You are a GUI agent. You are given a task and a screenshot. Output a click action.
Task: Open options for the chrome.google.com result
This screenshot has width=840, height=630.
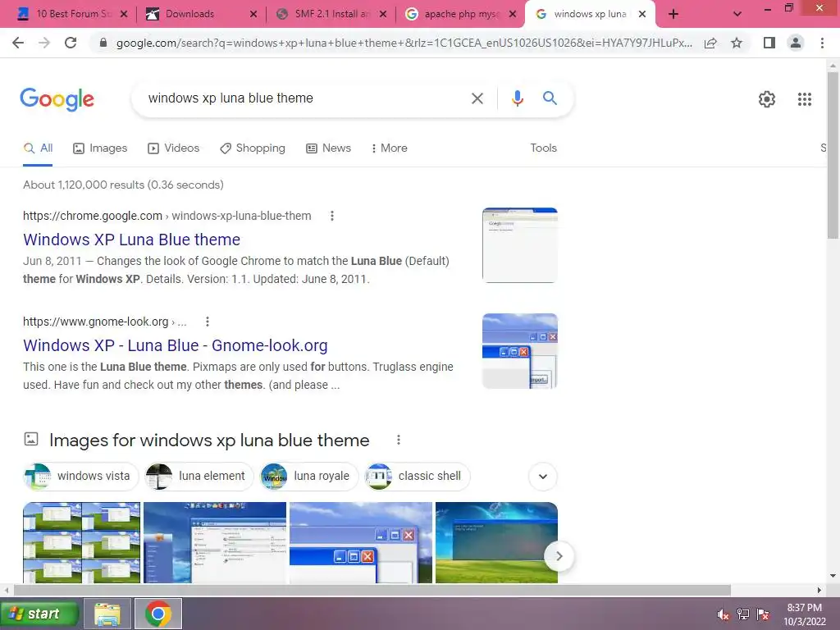coord(332,216)
